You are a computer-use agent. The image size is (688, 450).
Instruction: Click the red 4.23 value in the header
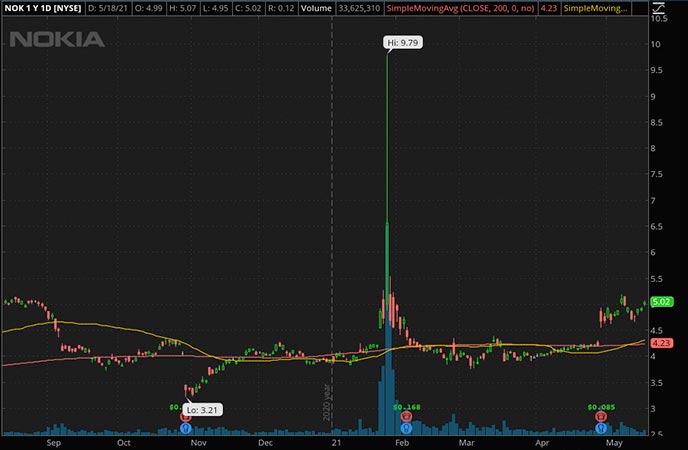click(548, 8)
